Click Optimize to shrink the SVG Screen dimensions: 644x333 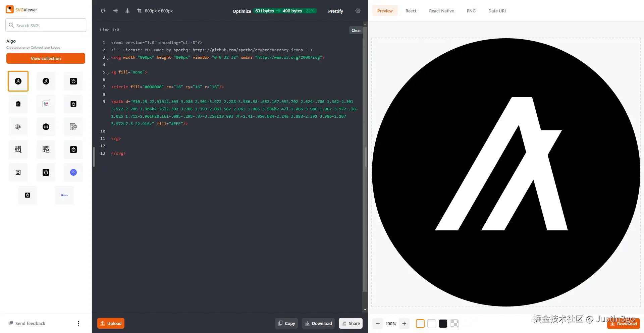(242, 11)
